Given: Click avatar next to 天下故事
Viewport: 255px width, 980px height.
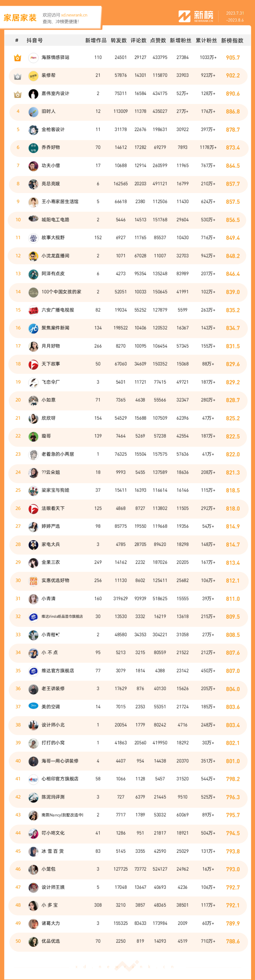Looking at the screenshot, I should 34,364.
